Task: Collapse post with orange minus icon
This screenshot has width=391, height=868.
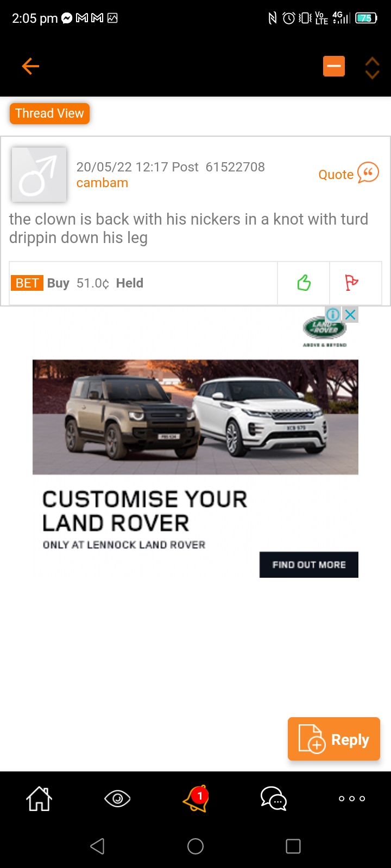Action: (334, 67)
